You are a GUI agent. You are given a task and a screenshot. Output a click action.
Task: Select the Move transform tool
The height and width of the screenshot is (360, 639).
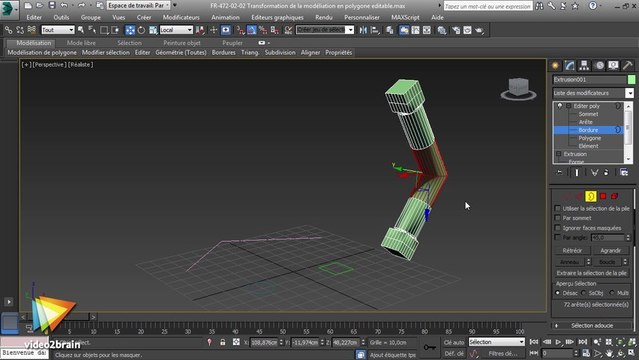tap(130, 30)
